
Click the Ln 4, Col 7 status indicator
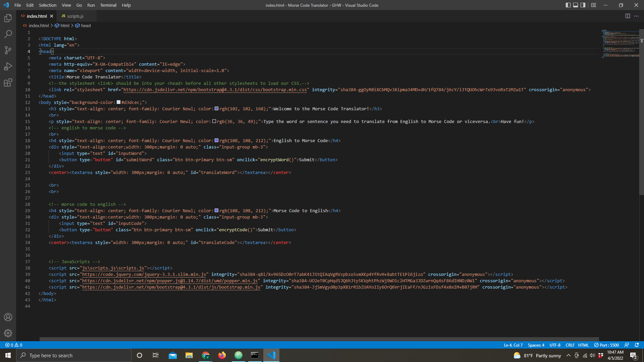(513, 345)
